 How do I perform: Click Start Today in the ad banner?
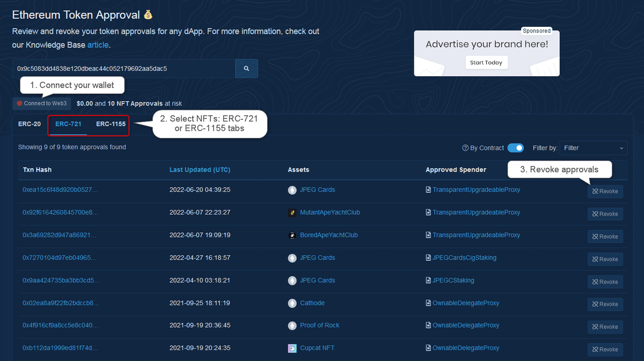[486, 63]
